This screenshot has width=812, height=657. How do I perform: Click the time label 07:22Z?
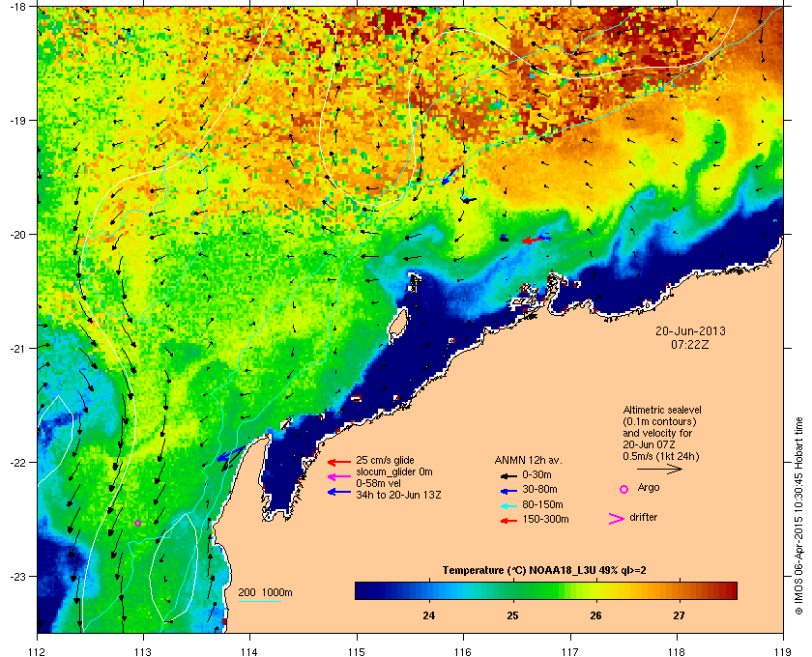coord(690,344)
